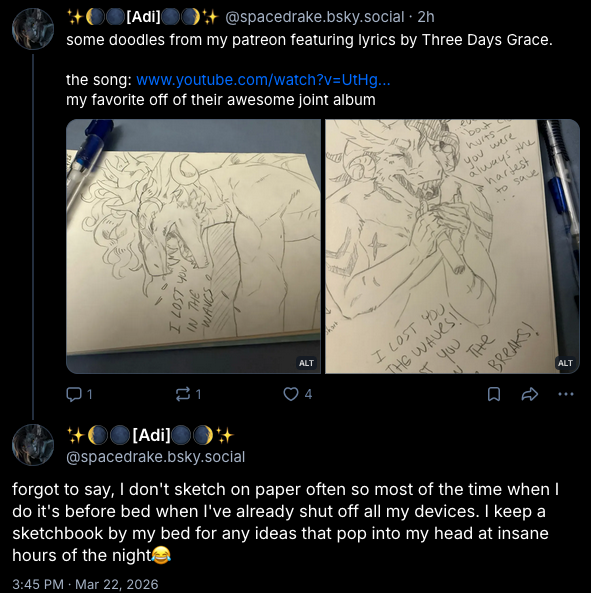The width and height of the screenshot is (591, 593).
Task: View the right sketch with handwritten lyrics
Action: 452,246
